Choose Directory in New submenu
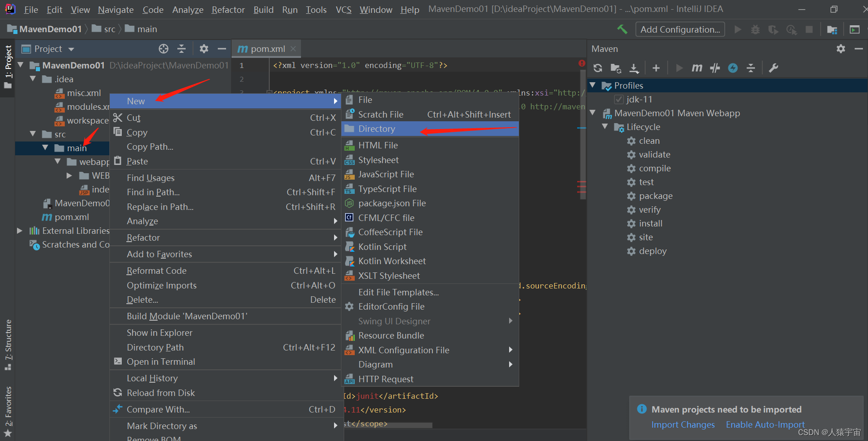This screenshot has width=868, height=441. point(430,129)
